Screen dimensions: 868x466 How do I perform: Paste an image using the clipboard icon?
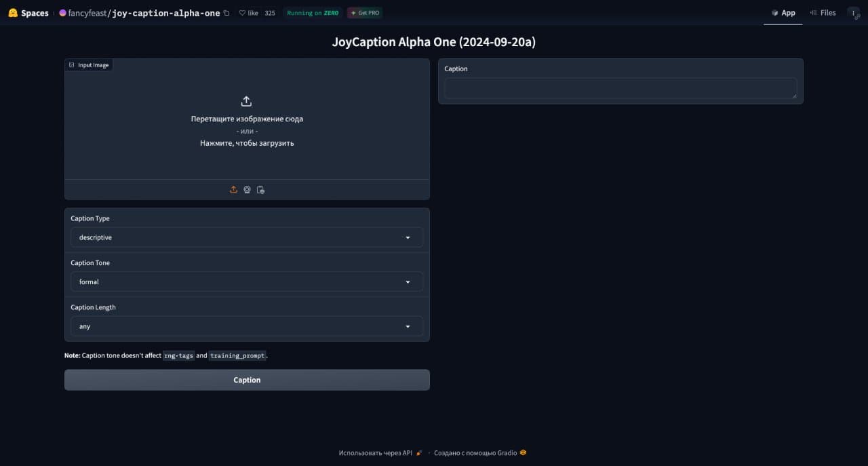point(260,190)
